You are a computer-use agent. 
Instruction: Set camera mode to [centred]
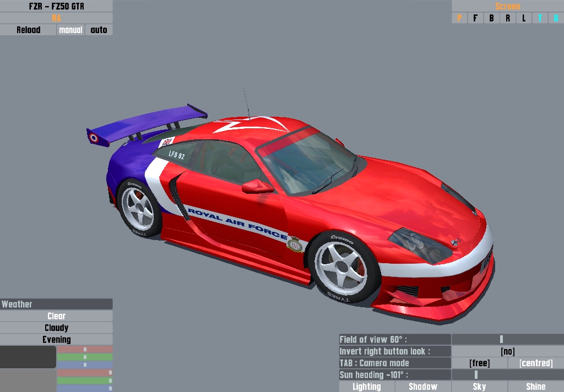click(536, 363)
